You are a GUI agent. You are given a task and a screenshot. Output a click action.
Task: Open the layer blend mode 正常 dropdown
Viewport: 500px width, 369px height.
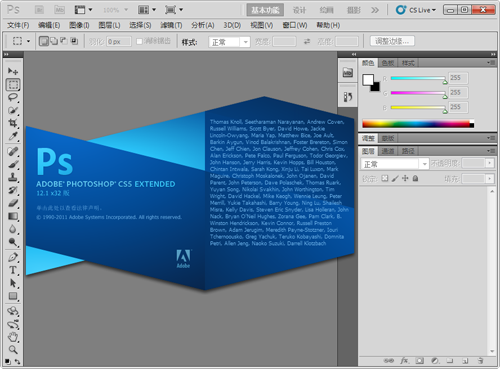click(395, 164)
